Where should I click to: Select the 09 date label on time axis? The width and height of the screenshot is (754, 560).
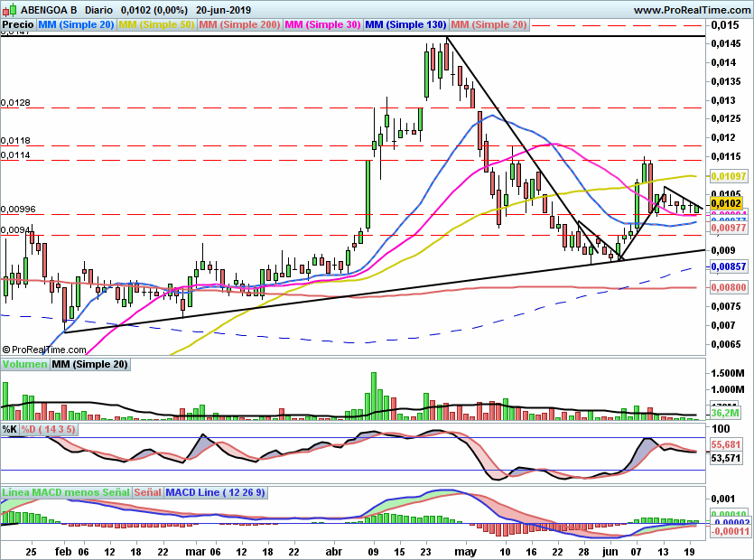pos(374,551)
